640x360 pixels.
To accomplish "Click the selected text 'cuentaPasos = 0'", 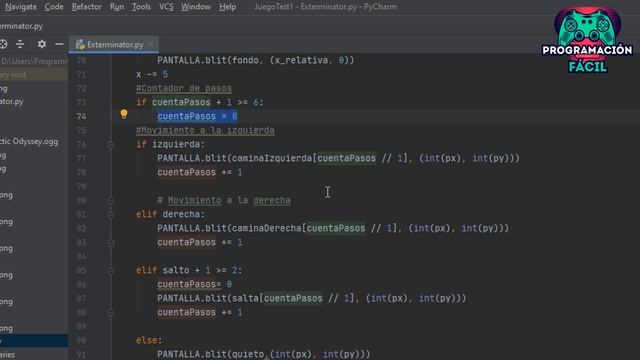I will (197, 116).
